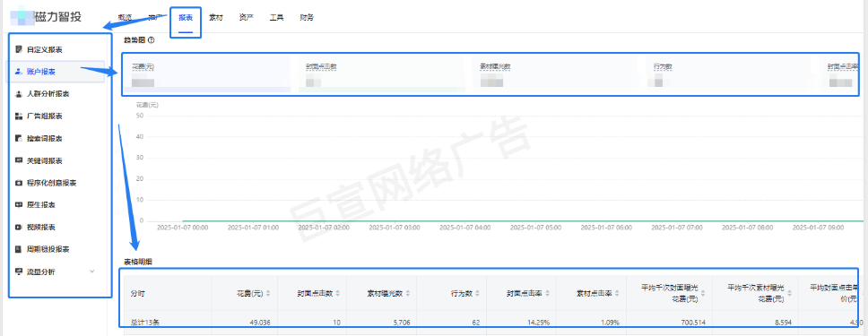The image size is (868, 336).
Task: Select the 封面点击数 trend metric card
Action: pyautogui.click(x=382, y=73)
